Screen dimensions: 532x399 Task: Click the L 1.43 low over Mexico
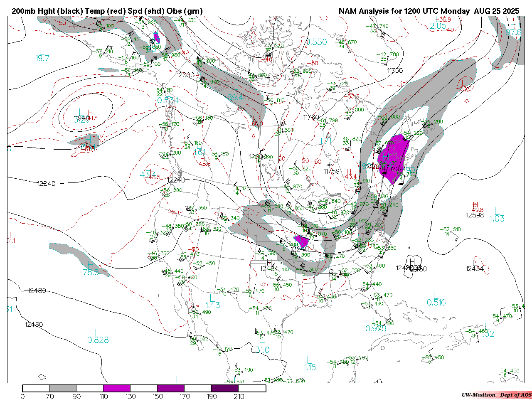tap(212, 302)
